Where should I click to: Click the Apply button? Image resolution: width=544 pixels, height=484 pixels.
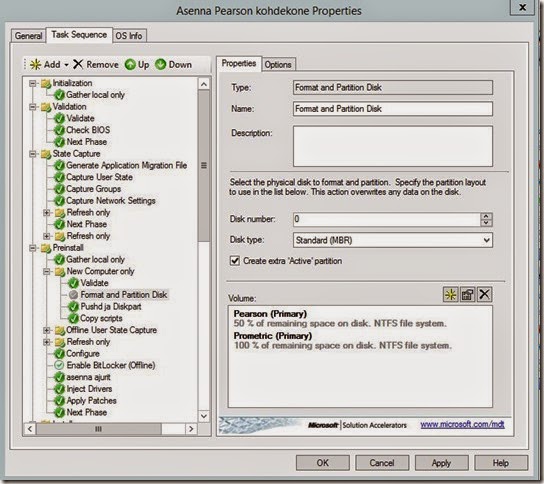(x=441, y=463)
